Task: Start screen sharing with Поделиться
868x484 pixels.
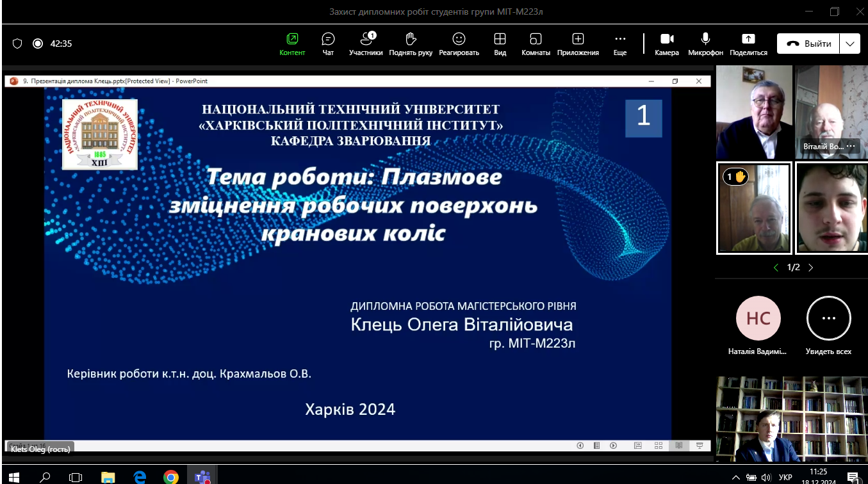Action: tap(748, 44)
